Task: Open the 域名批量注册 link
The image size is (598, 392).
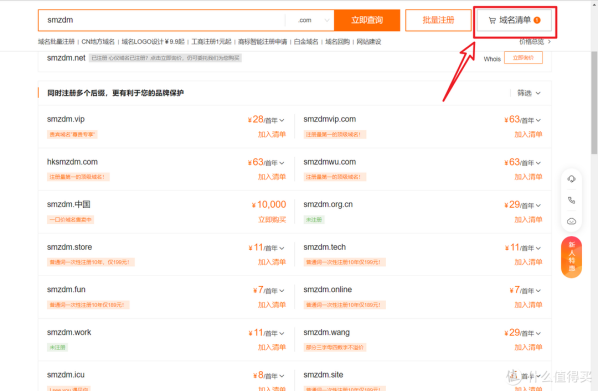Action: pos(56,42)
